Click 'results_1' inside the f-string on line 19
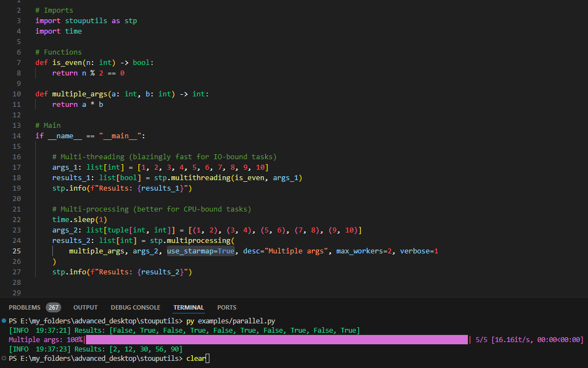This screenshot has width=588, height=368. click(160, 188)
